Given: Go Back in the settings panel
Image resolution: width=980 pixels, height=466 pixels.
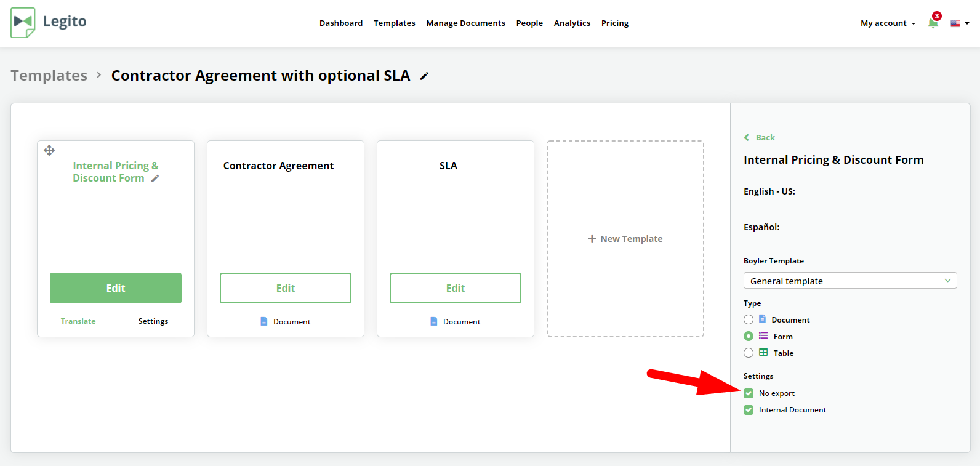Looking at the screenshot, I should [x=760, y=137].
